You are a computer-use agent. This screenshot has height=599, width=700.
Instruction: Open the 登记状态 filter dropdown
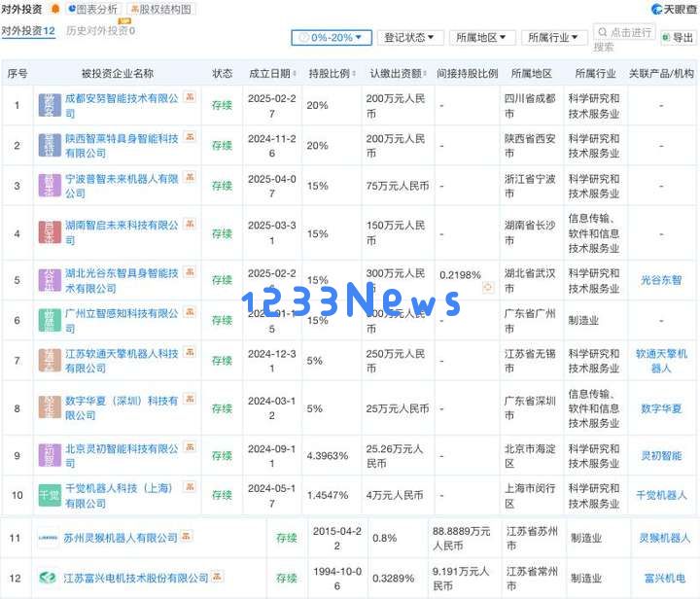tap(410, 38)
